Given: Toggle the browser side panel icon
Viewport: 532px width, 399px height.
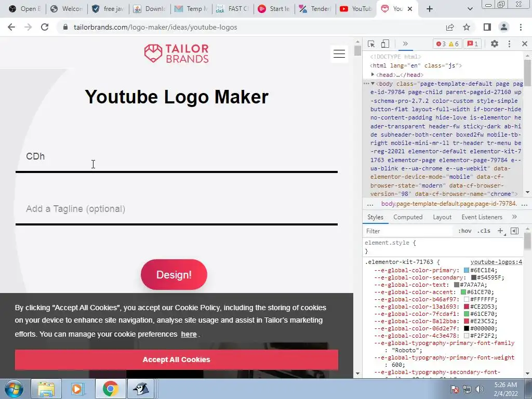Looking at the screenshot, I should [487, 27].
